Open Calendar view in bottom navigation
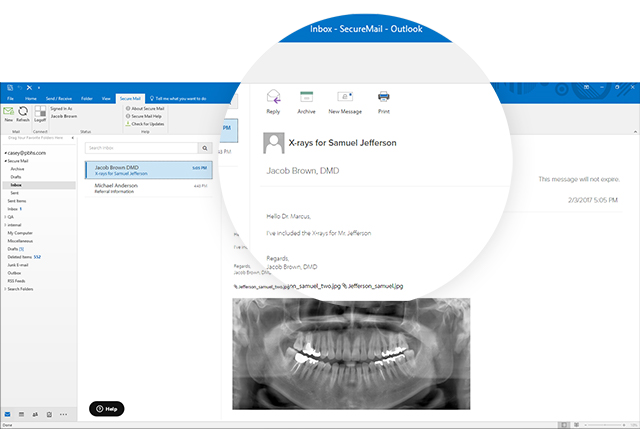This screenshot has height=429, width=640. (21, 414)
